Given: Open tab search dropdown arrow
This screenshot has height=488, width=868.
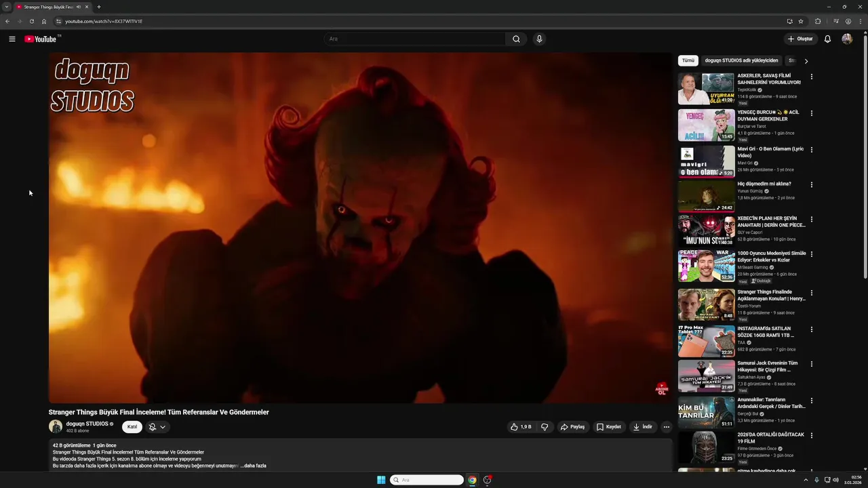Looking at the screenshot, I should click(x=7, y=7).
